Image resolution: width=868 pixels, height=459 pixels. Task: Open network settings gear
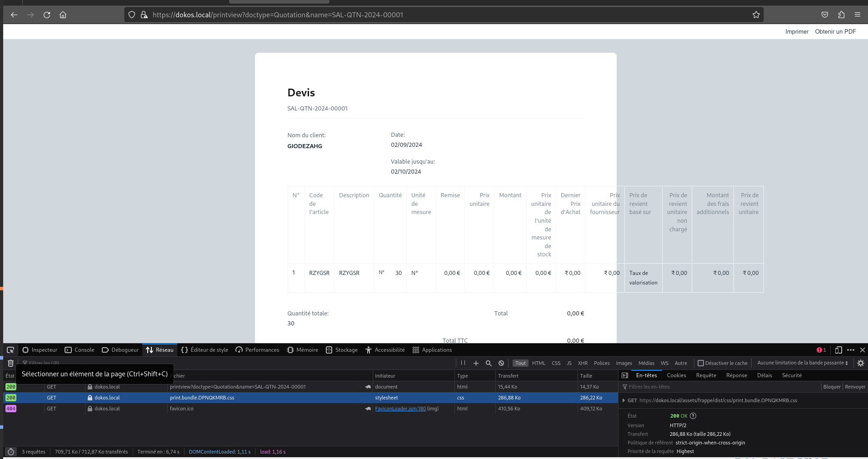click(860, 363)
